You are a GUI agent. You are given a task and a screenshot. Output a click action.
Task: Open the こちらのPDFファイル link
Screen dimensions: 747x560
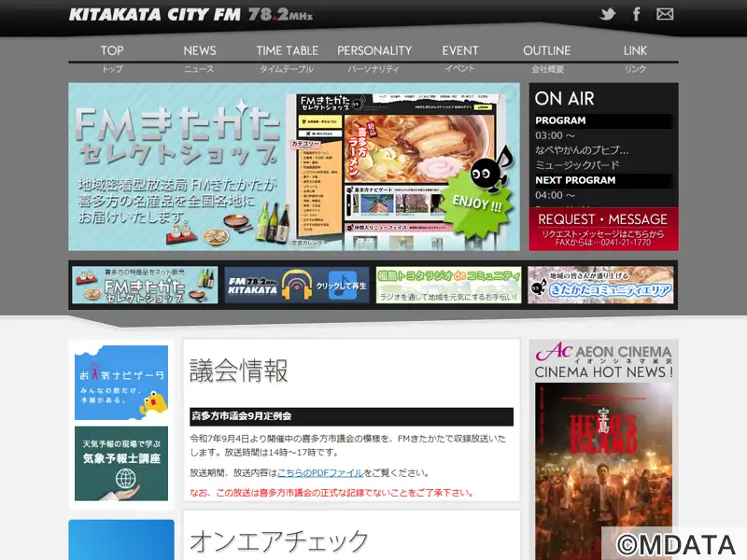coord(320,473)
